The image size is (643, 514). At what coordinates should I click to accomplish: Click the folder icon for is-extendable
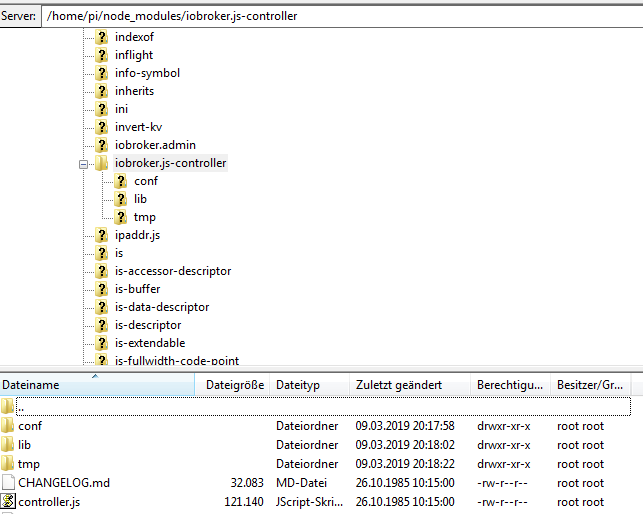(x=101, y=344)
